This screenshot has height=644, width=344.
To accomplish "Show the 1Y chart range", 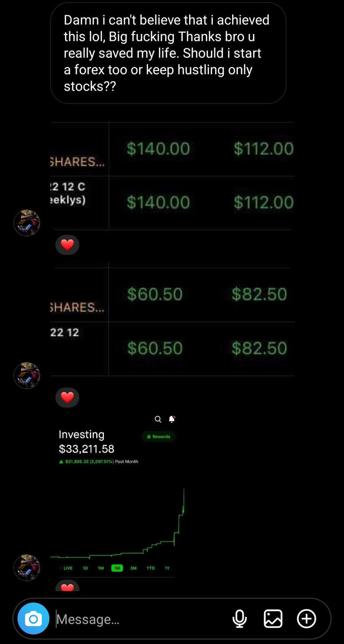I will pos(167,568).
